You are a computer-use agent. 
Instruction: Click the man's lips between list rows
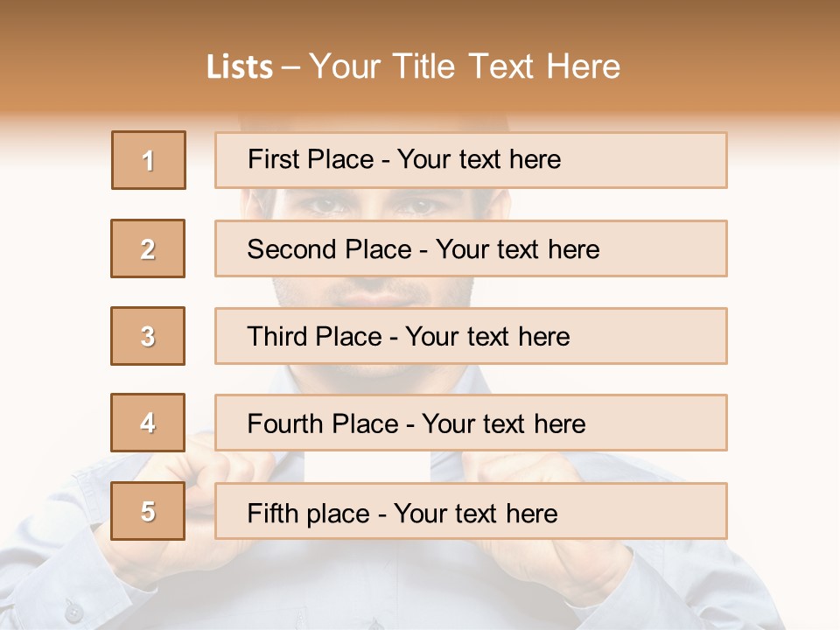coord(378,294)
